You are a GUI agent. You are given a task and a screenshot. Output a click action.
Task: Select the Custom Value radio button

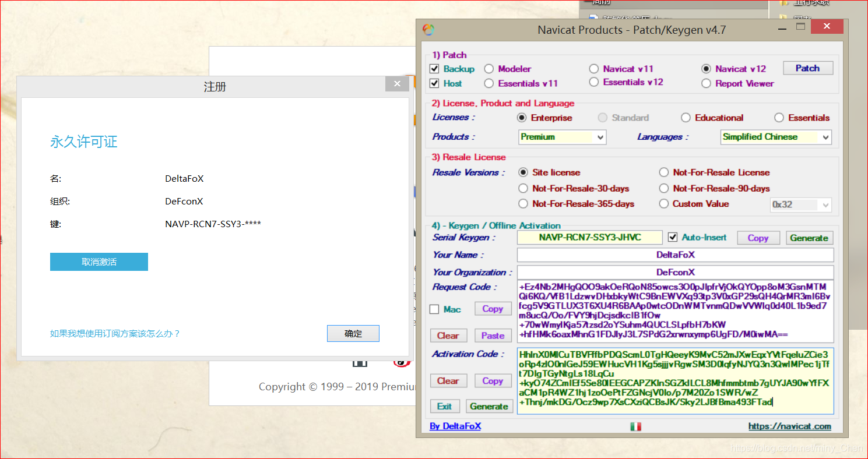point(663,204)
